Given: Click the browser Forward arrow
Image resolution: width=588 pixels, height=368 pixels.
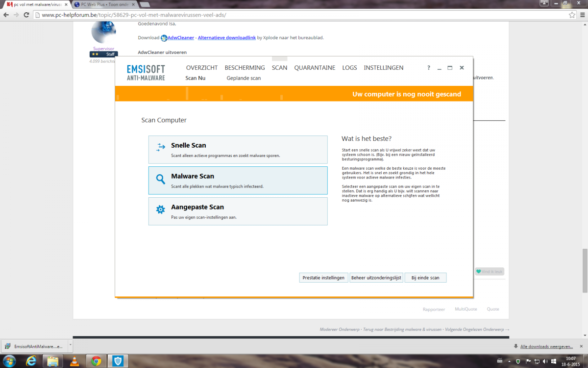Looking at the screenshot, I should pyautogui.click(x=17, y=15).
